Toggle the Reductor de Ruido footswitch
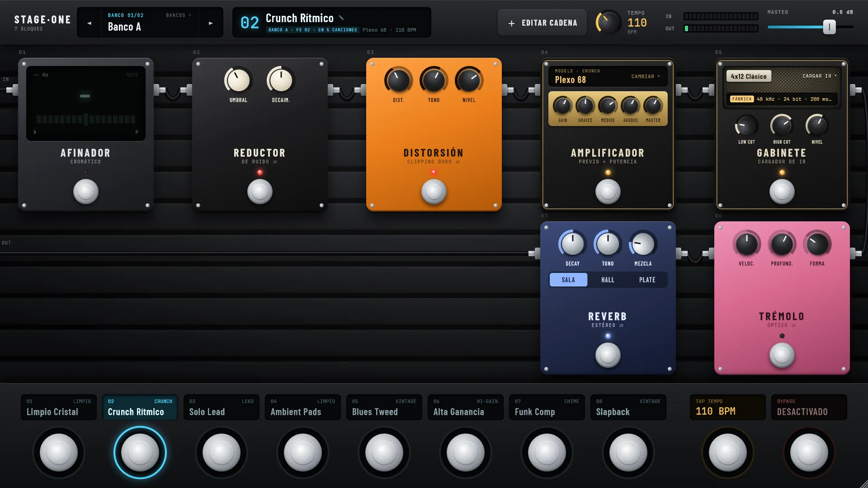Viewport: 868px width, 488px height. click(260, 192)
